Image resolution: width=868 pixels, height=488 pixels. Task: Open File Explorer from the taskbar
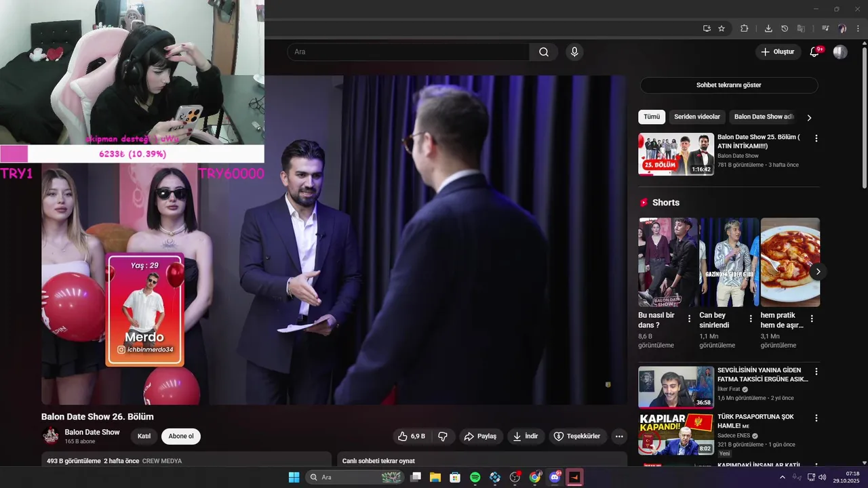click(435, 477)
